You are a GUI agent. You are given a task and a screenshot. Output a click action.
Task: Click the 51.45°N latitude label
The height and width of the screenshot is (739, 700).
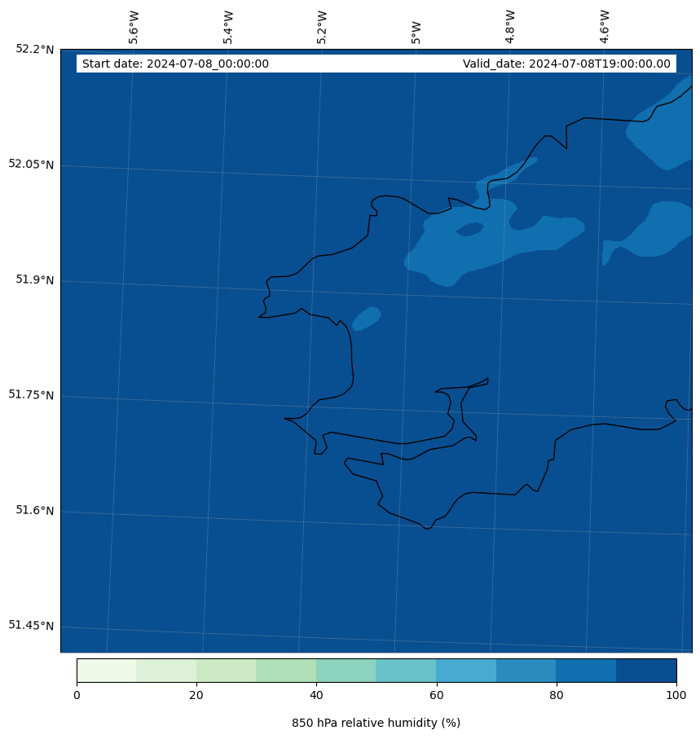click(x=31, y=626)
